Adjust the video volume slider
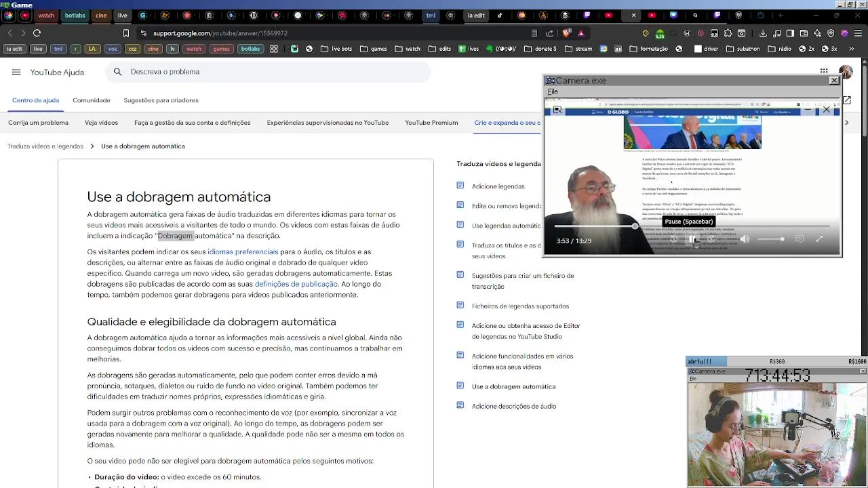This screenshot has height=488, width=868. [x=771, y=239]
